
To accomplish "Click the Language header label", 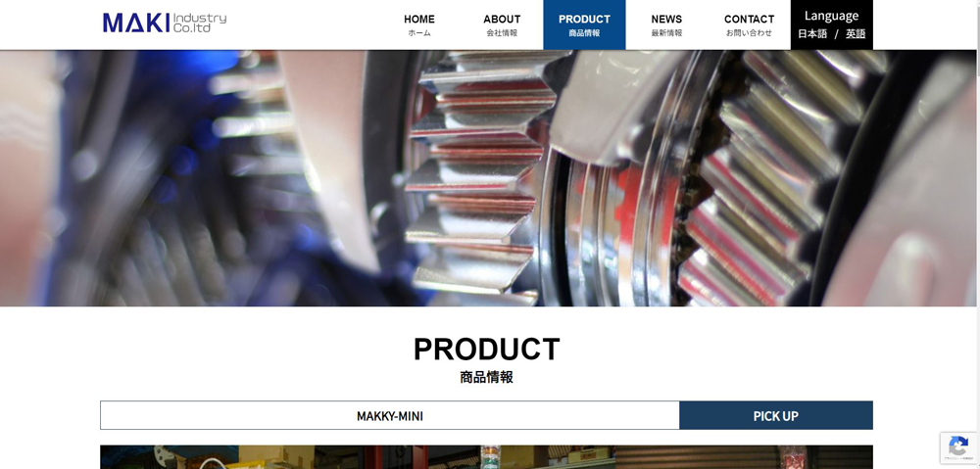I will pyautogui.click(x=831, y=16).
